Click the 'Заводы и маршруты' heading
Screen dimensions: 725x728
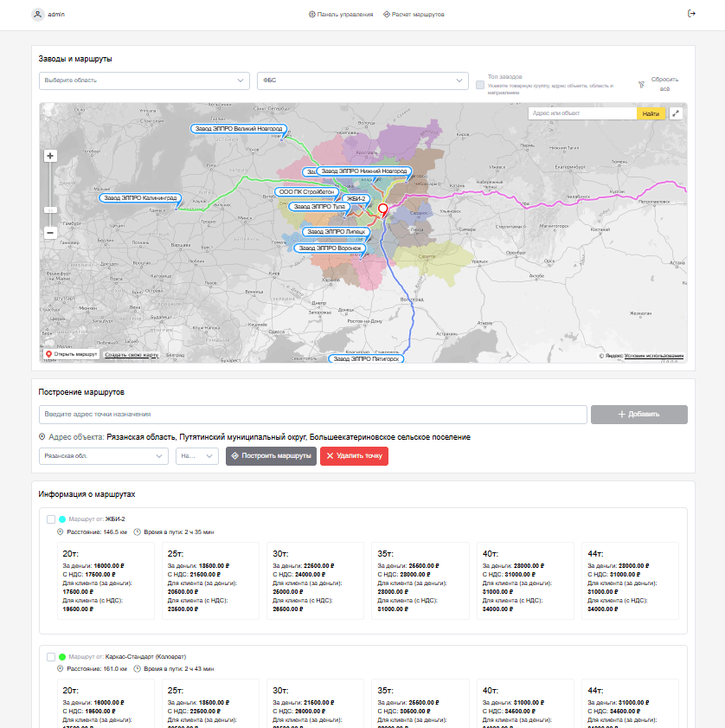75,59
